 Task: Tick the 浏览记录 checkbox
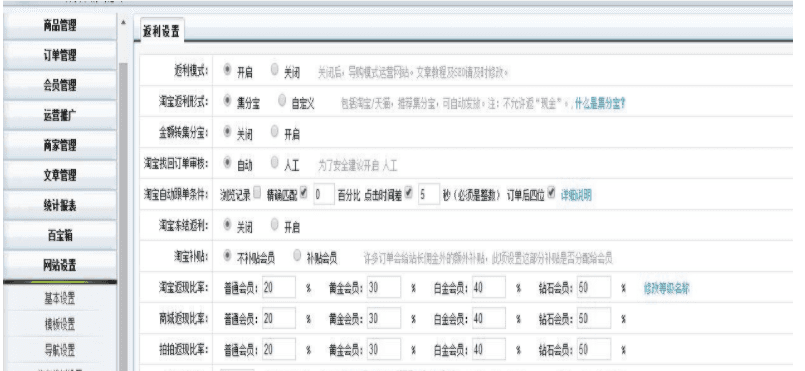(x=257, y=194)
